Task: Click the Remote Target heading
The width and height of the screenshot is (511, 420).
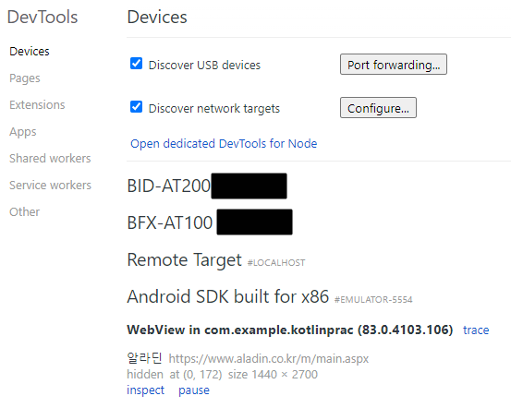Action: [185, 259]
